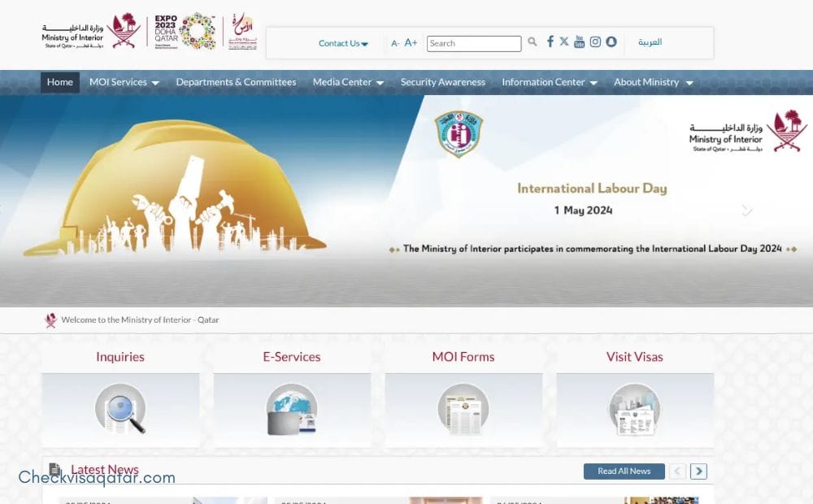The width and height of the screenshot is (813, 504).
Task: Open Visit Visas service icon
Action: [635, 409]
